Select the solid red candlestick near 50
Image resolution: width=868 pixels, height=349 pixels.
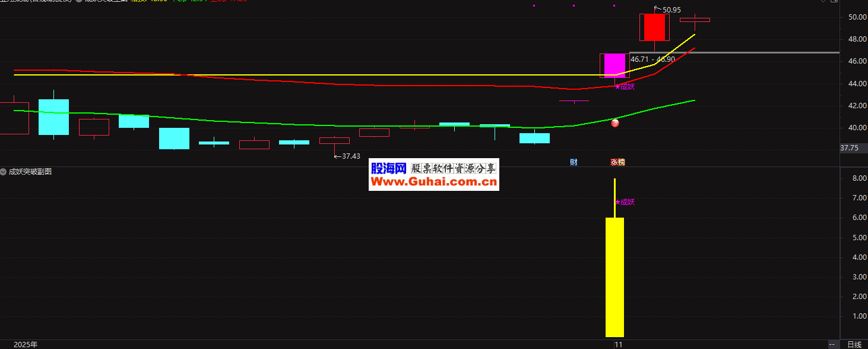[654, 27]
